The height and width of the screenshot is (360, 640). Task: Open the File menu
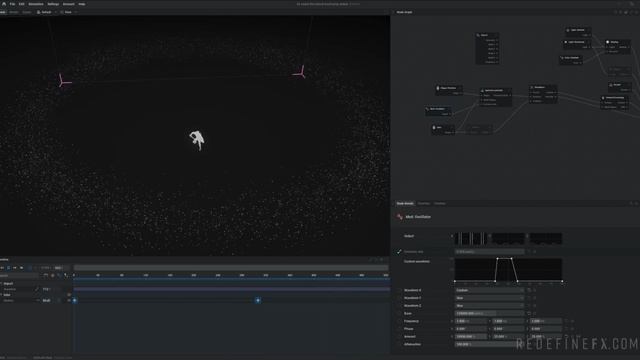[12, 4]
